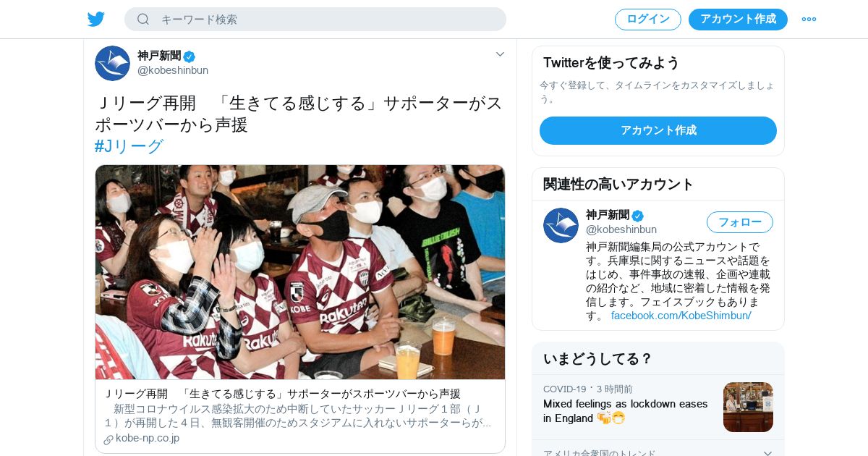Click the アカウント作成 button in signup panel

click(x=658, y=130)
